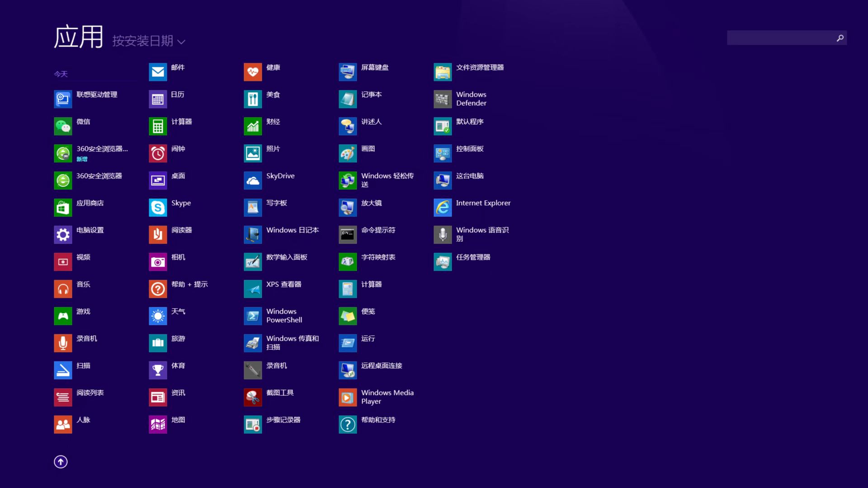Open Windows PowerShell icon
868x488 pixels.
(x=253, y=316)
